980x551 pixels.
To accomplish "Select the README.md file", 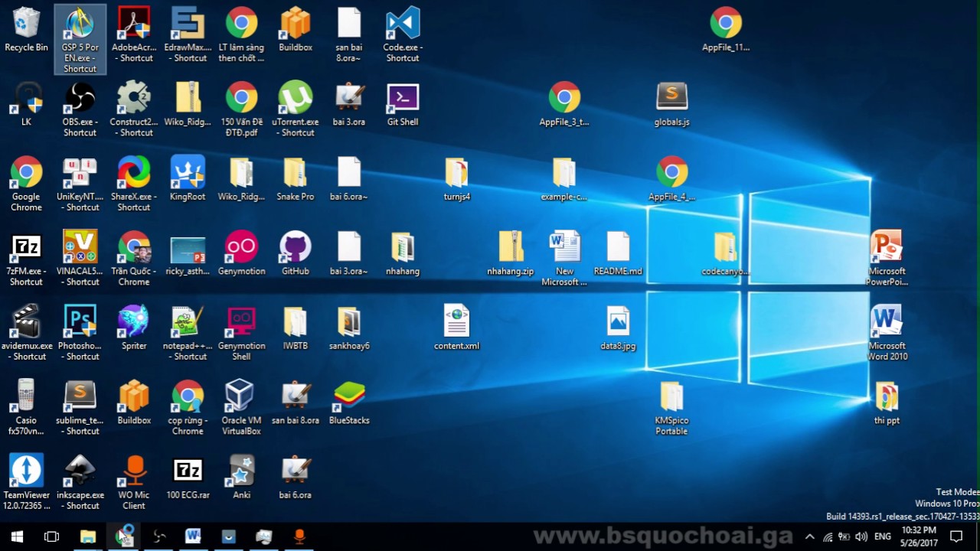I will [618, 253].
